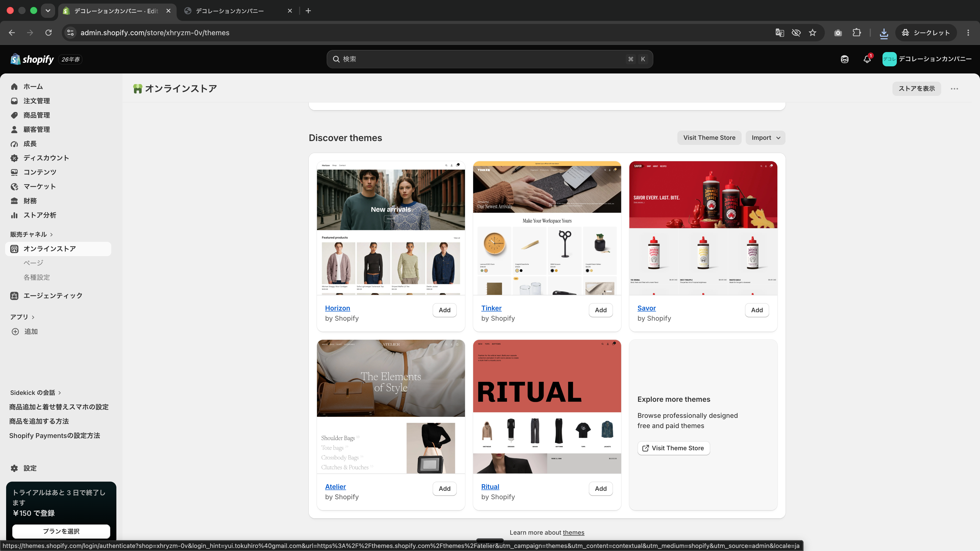Open ページ sub-item

33,263
